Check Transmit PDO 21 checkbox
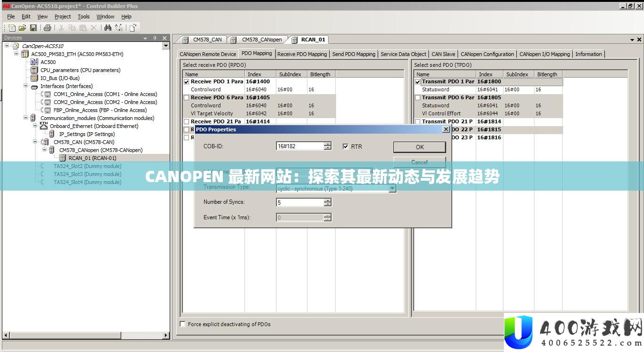Image resolution: width=644 pixels, height=352 pixels. point(418,122)
